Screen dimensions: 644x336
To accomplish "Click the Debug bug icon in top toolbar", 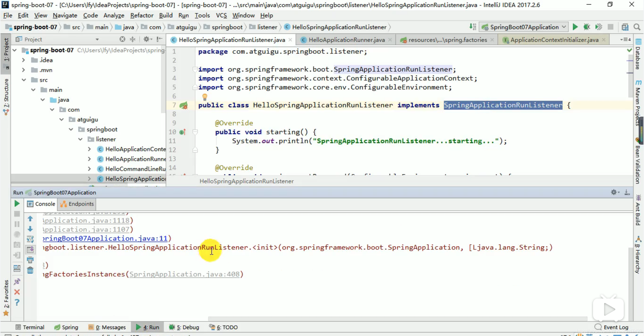I will (x=587, y=27).
